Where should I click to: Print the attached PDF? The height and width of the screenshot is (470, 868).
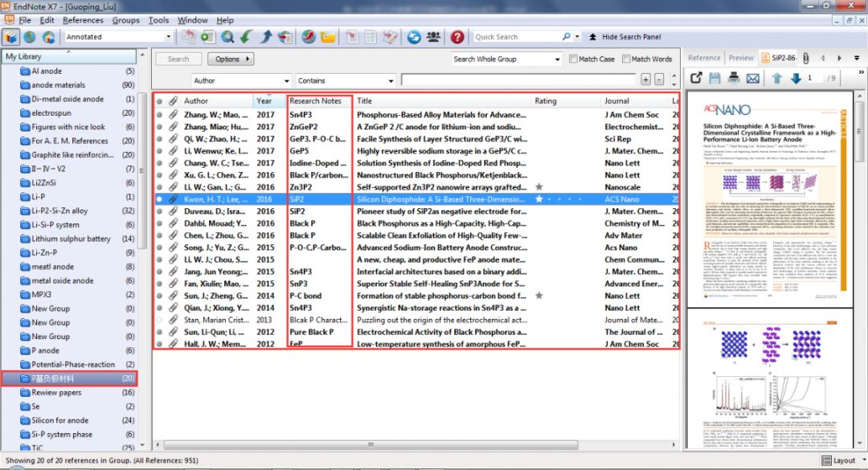(x=734, y=77)
